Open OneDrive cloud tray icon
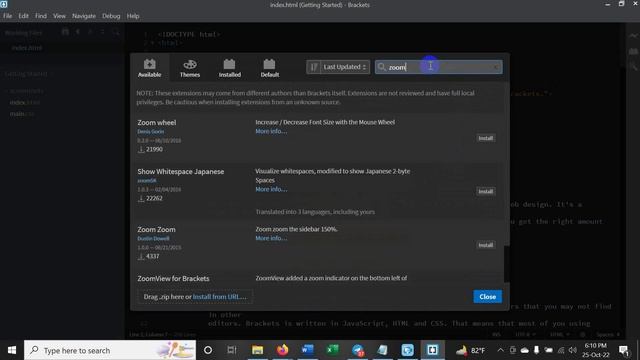The image size is (640, 360). pyautogui.click(x=525, y=350)
